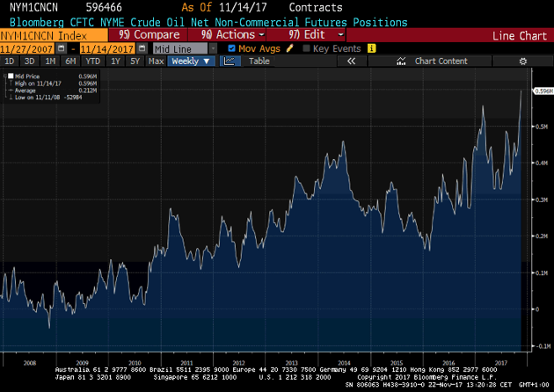Click the High on 11/14/17 legend row

[53, 83]
